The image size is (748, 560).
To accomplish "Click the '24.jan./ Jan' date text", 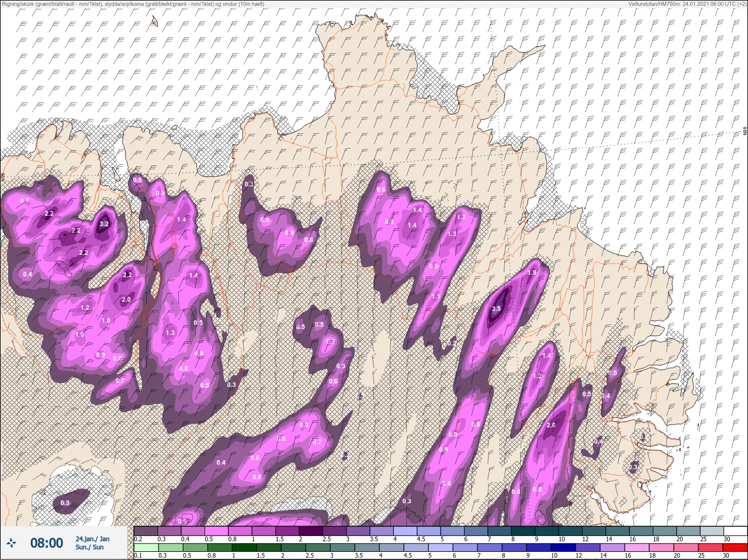I will click(x=92, y=538).
